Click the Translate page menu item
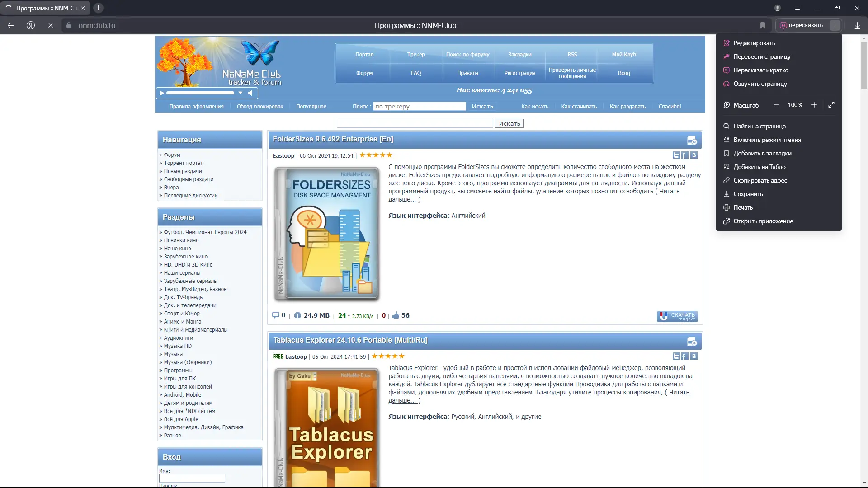The width and height of the screenshot is (868, 488). pos(762,56)
